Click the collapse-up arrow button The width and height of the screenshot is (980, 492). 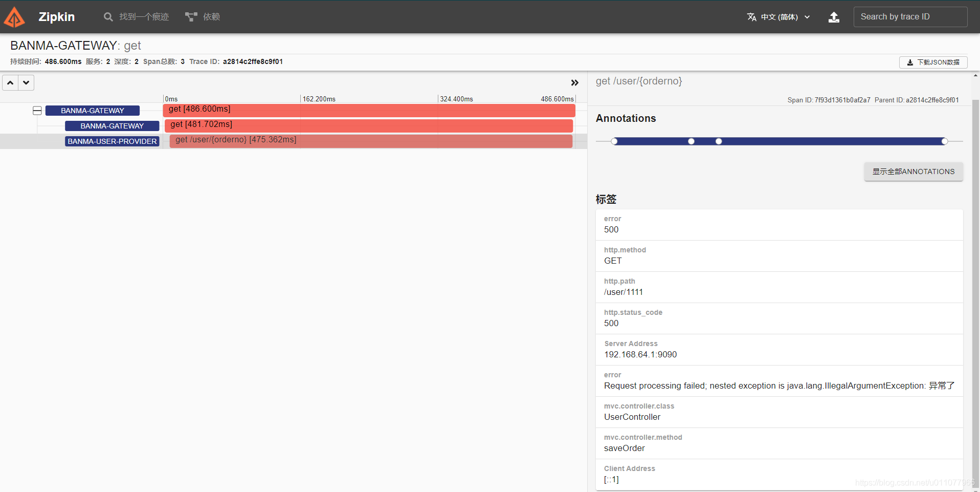tap(10, 82)
